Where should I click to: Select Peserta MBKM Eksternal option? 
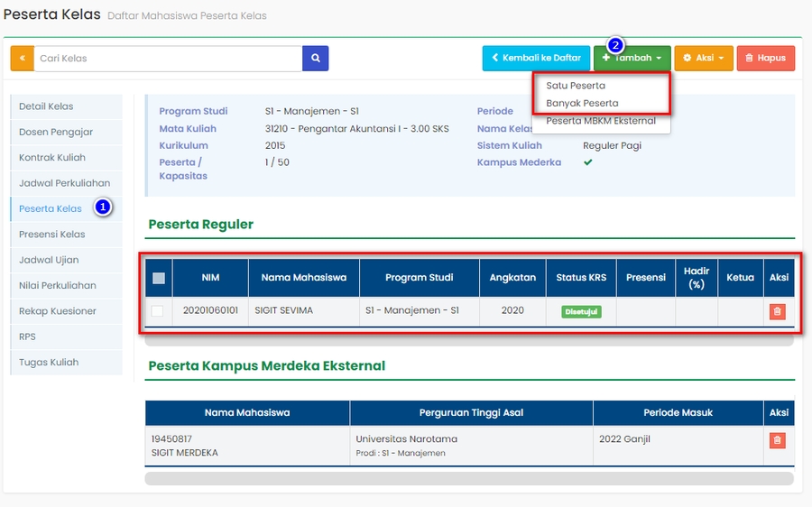[x=600, y=121]
